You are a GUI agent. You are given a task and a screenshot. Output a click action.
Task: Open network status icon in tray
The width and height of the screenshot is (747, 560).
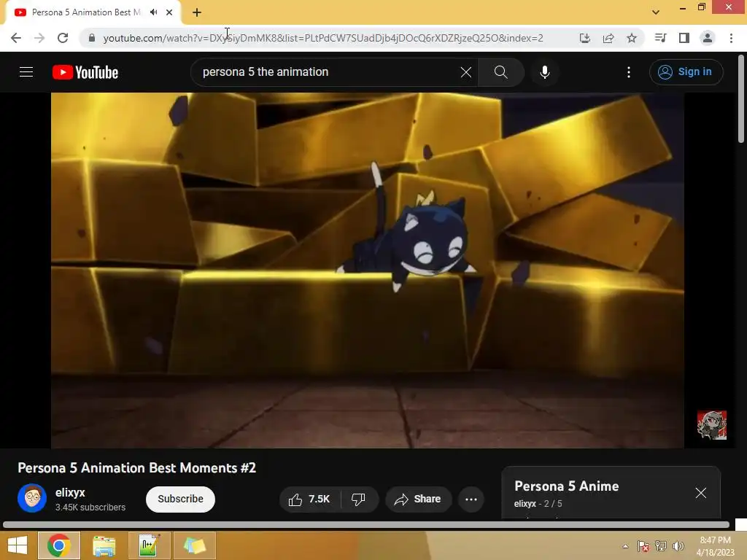tap(661, 546)
